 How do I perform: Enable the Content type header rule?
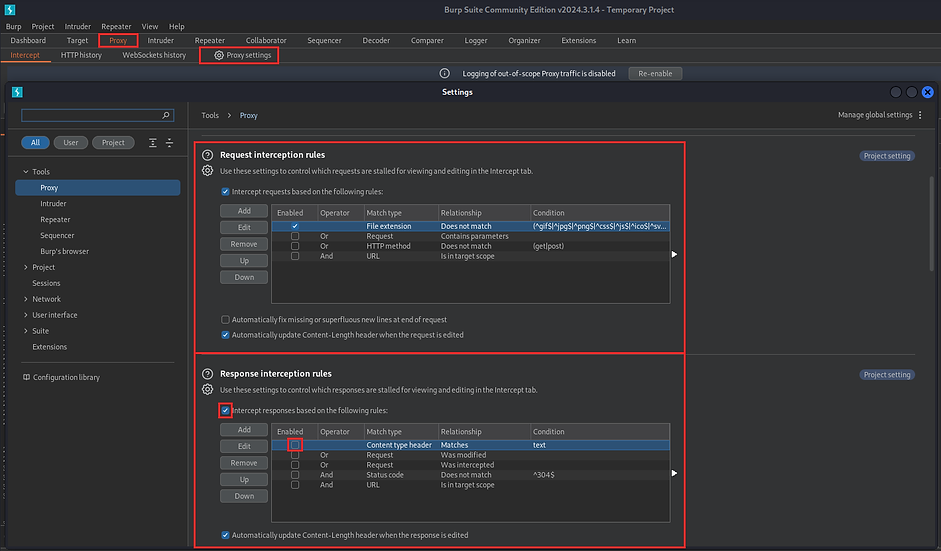[x=295, y=445]
